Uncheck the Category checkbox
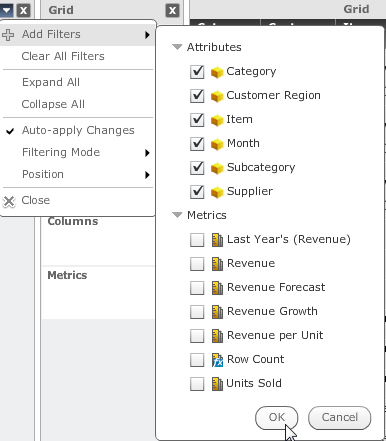 197,72
